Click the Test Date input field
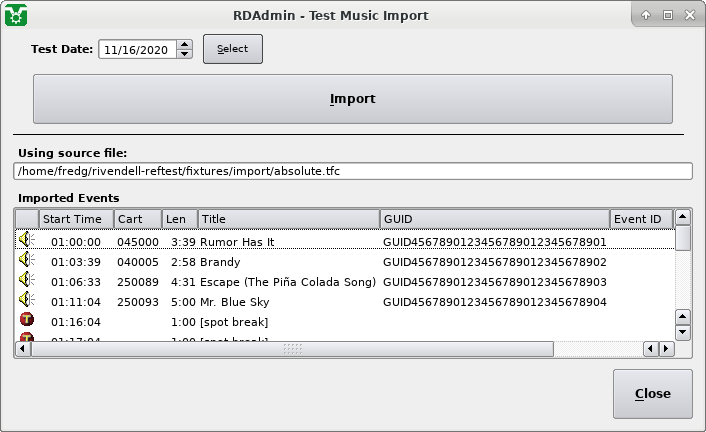The width and height of the screenshot is (706, 432). click(137, 49)
